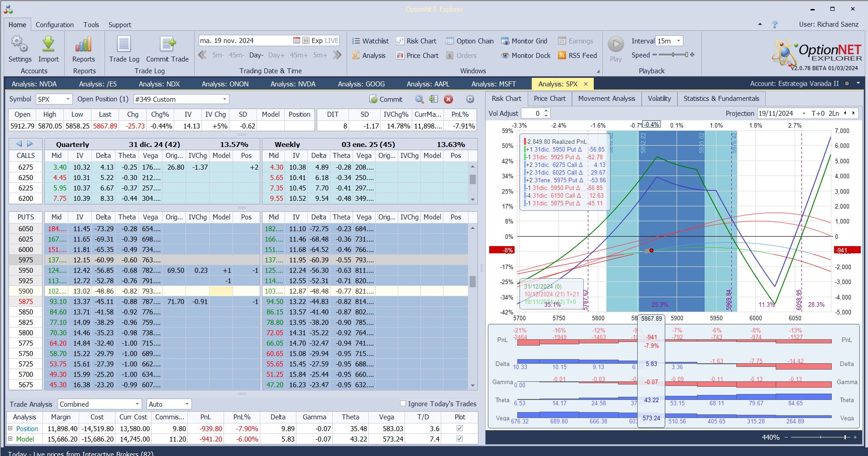This screenshot has width=868, height=456.
Task: Toggle the Model row Plot checkbox
Action: pyautogui.click(x=460, y=439)
